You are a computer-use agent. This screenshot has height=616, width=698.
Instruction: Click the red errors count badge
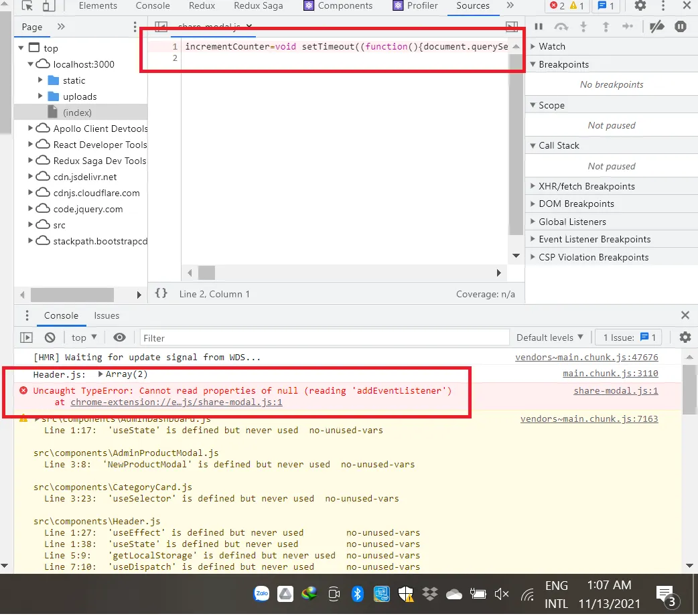[557, 6]
